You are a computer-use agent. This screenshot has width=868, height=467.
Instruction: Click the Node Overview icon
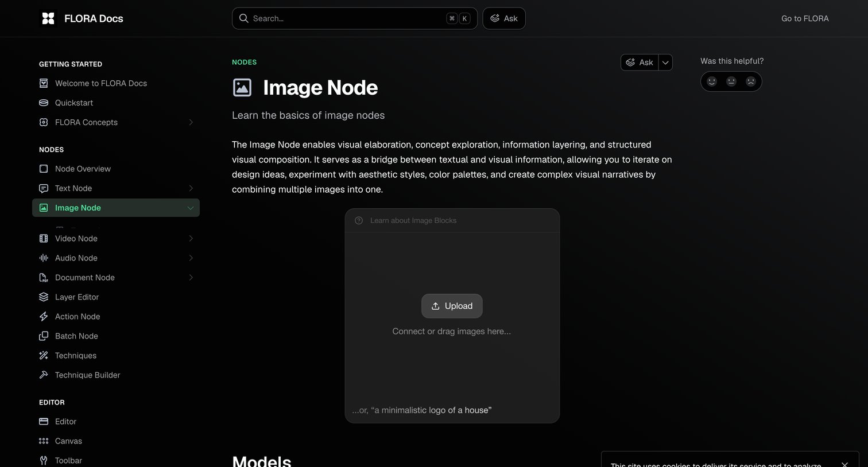click(44, 169)
